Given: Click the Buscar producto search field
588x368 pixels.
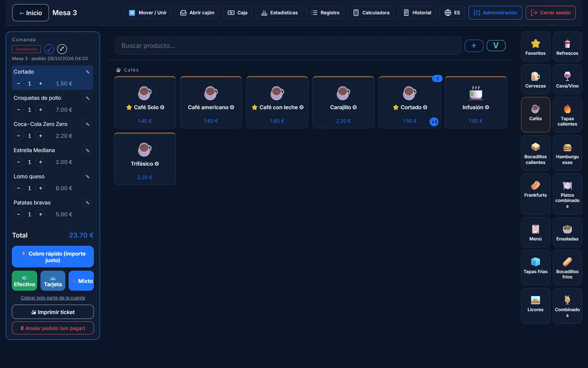Looking at the screenshot, I should [288, 46].
